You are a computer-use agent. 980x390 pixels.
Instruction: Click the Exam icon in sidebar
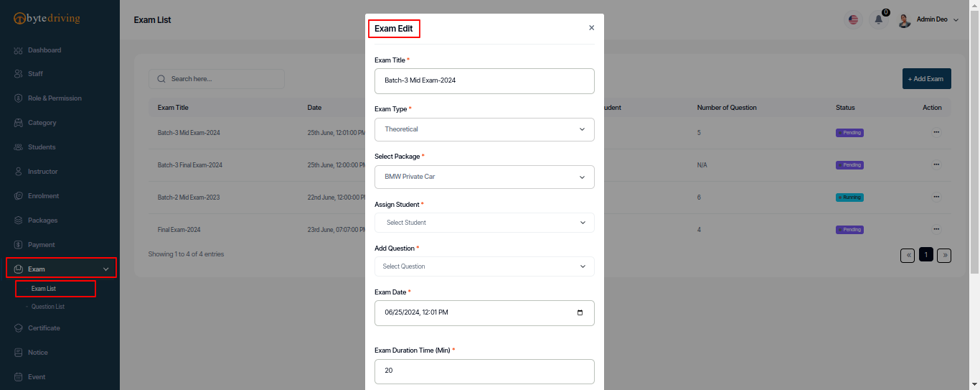click(x=19, y=269)
